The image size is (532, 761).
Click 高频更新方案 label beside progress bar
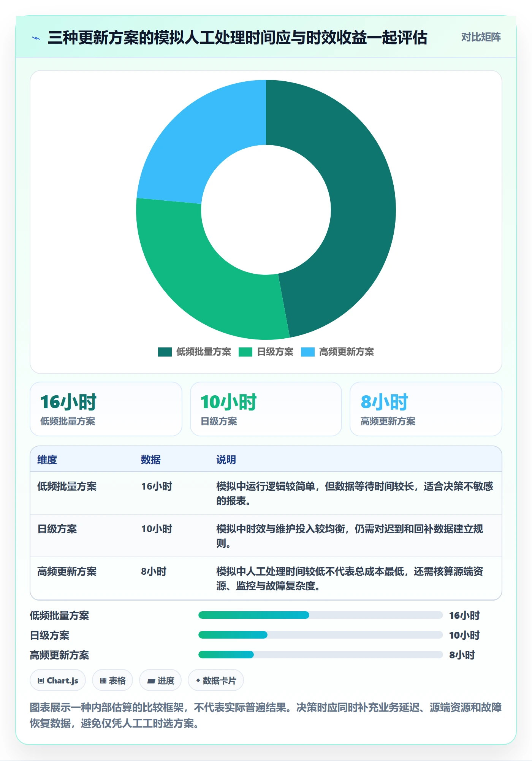point(59,655)
